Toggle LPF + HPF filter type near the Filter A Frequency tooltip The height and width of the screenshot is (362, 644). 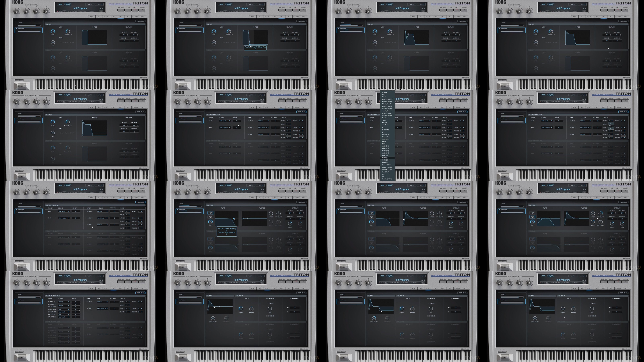(211, 217)
